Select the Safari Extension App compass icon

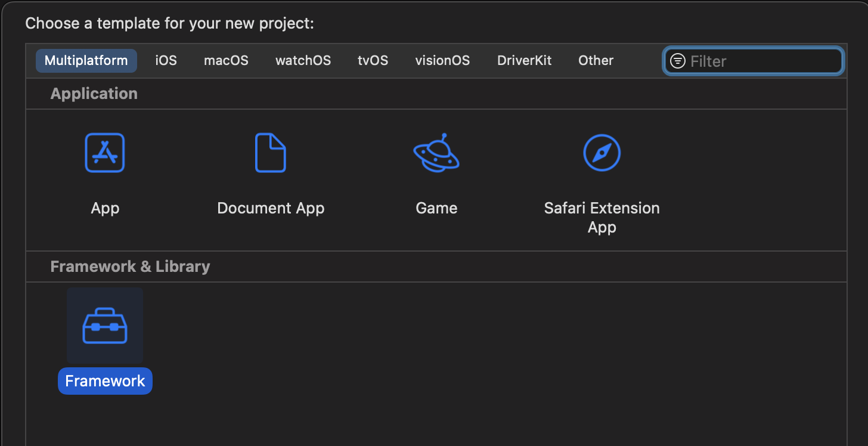tap(602, 153)
